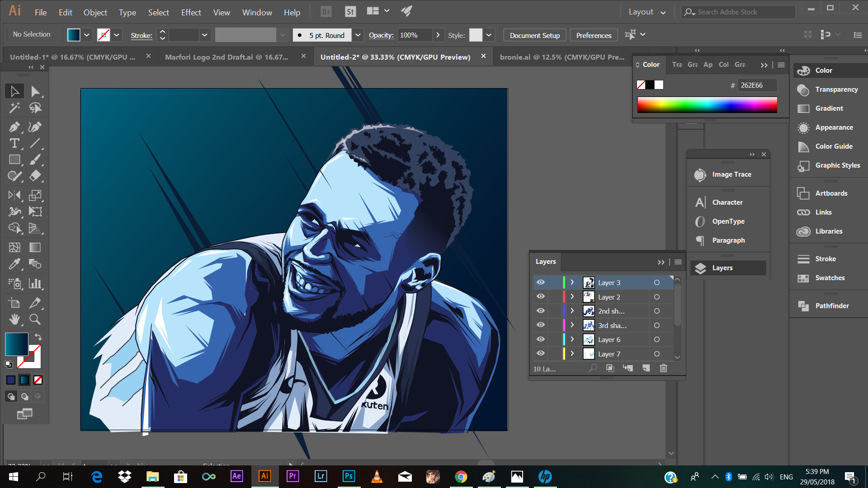Click the Fill color box in toolbar

pos(16,344)
